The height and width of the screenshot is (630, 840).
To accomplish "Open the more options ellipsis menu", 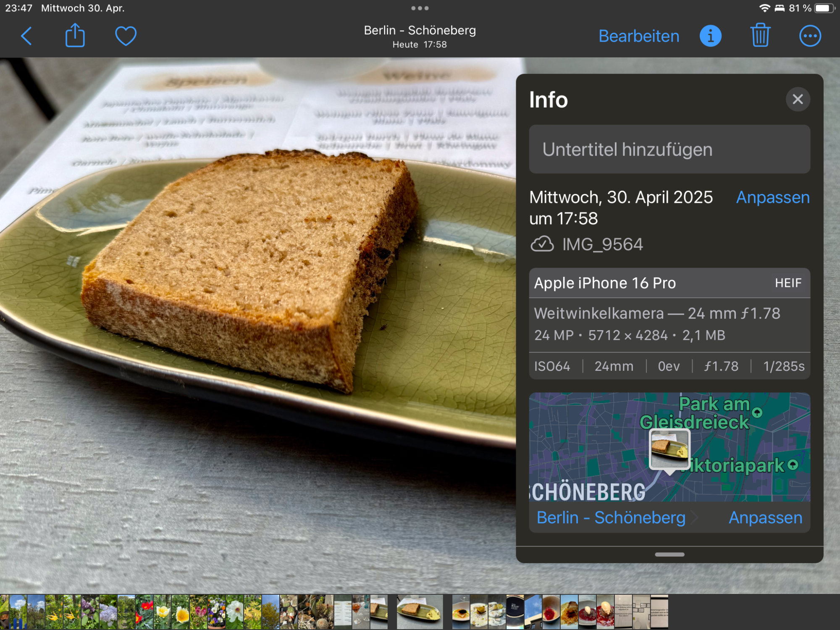I will coord(810,36).
